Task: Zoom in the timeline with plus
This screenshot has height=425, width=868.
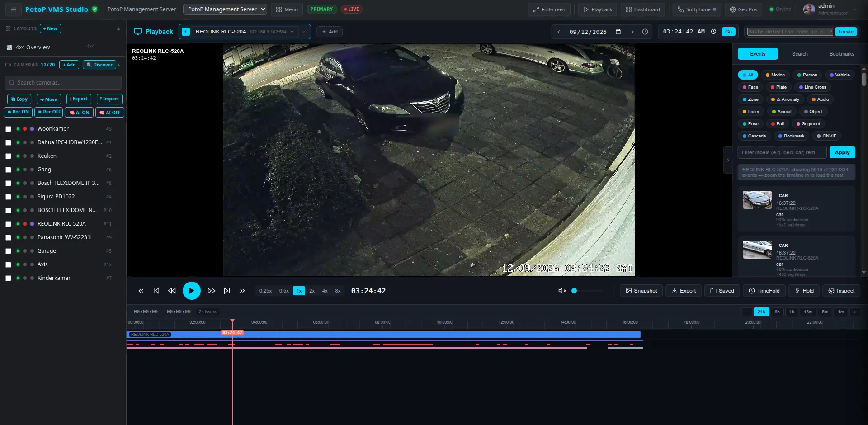Action: click(854, 312)
